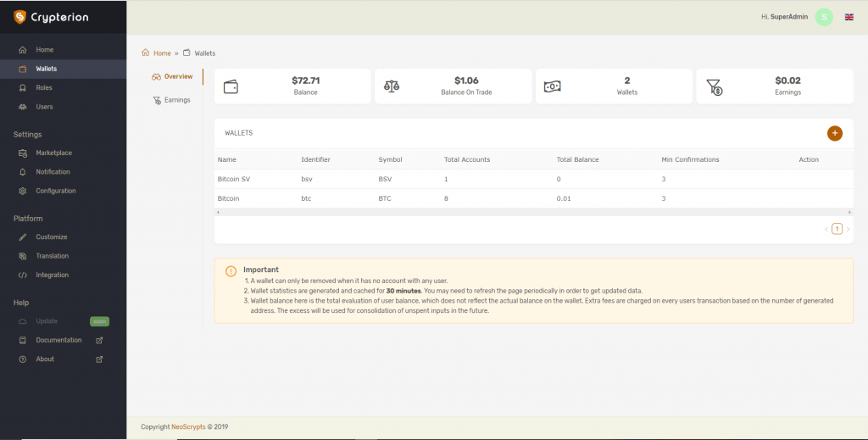Open Documentation link in sidebar
This screenshot has width=868, height=440.
63,340
